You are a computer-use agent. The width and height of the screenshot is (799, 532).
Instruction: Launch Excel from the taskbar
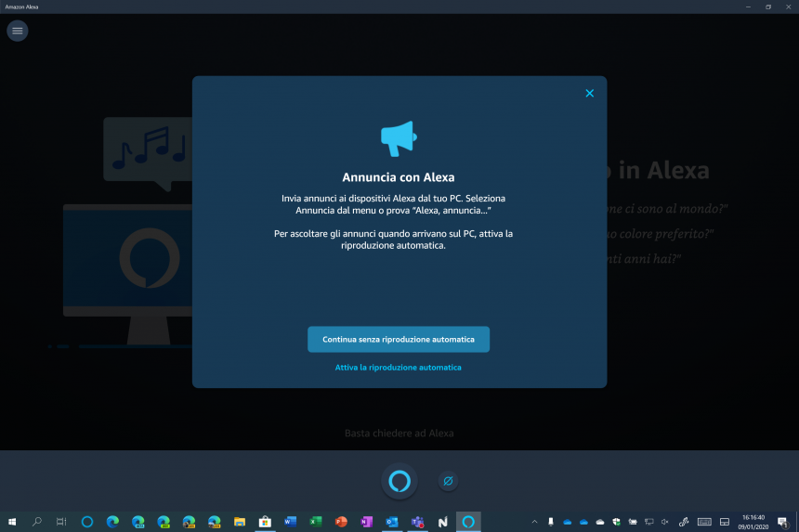point(316,522)
